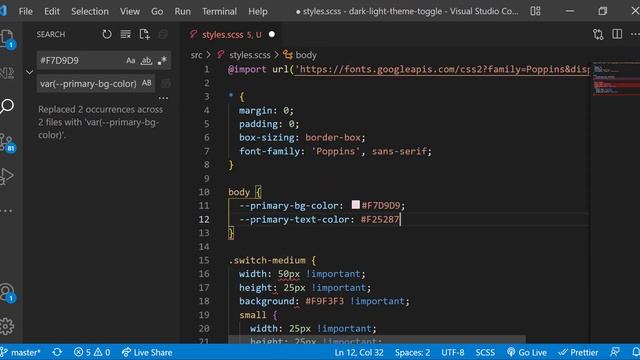Clear search results
Viewport: 640px width, 360px height.
tap(126, 34)
